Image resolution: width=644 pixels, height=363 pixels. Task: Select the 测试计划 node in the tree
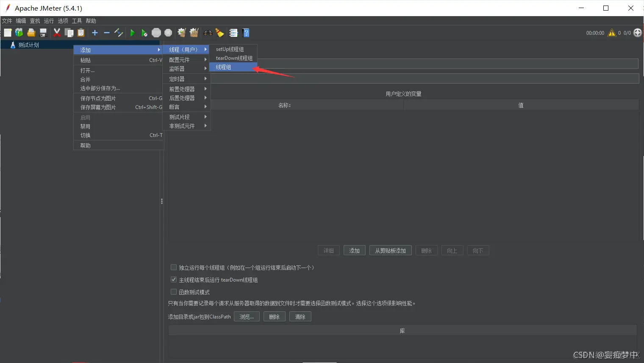coord(28,45)
